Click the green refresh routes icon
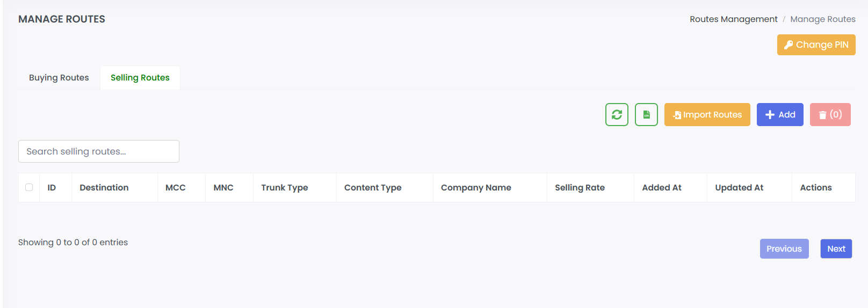Viewport: 868px width, 308px height. [617, 114]
